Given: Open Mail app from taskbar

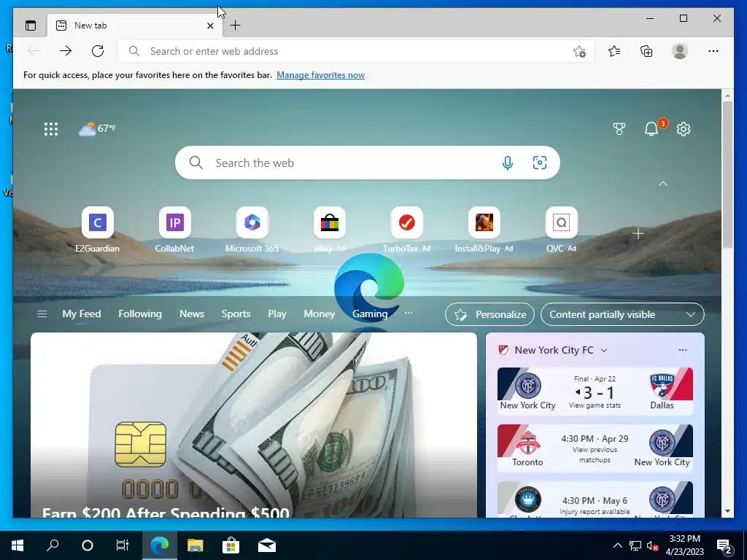Looking at the screenshot, I should click(x=267, y=545).
